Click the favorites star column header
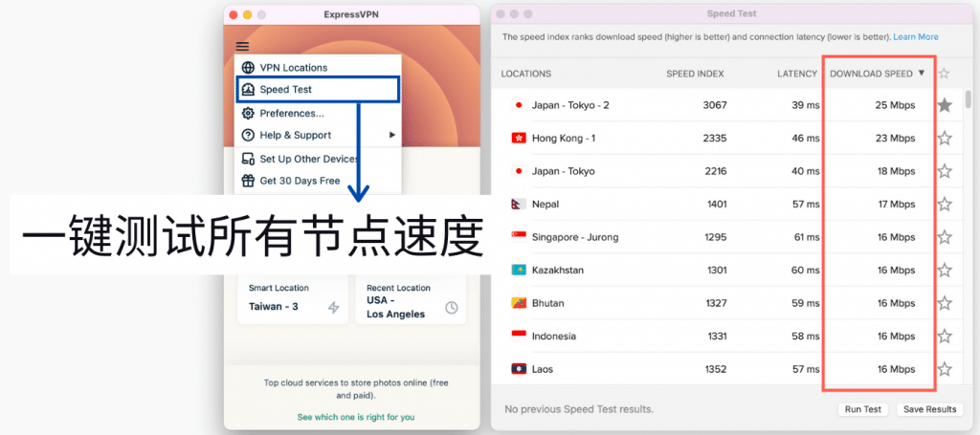This screenshot has height=435, width=980. pyautogui.click(x=944, y=74)
